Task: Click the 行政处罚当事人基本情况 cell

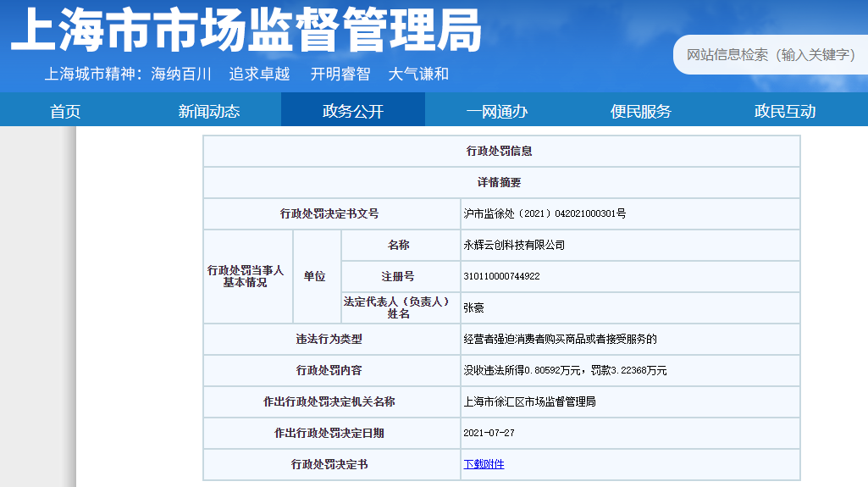Action: click(x=248, y=276)
